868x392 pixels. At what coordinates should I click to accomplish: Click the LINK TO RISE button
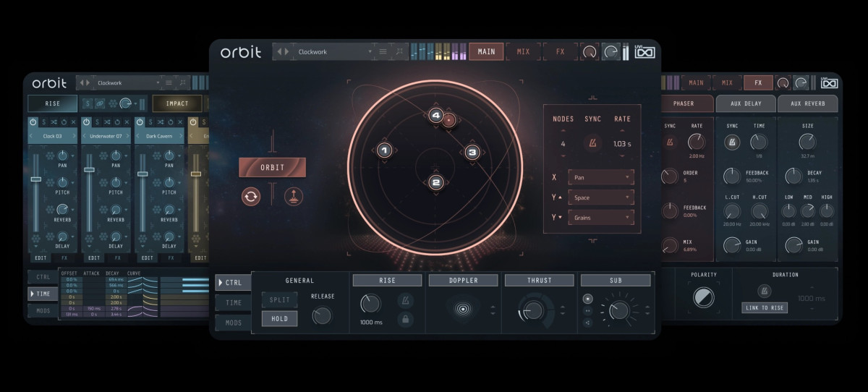coord(765,307)
